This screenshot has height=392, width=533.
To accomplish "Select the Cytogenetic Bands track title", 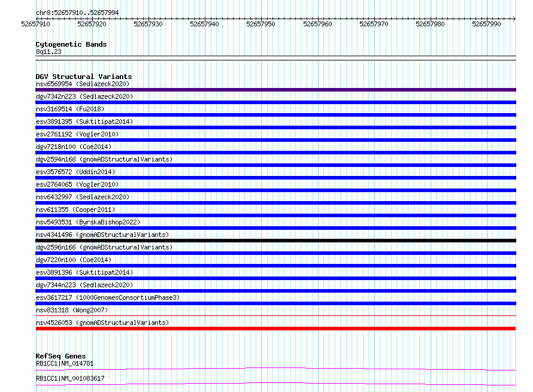I will pos(71,44).
